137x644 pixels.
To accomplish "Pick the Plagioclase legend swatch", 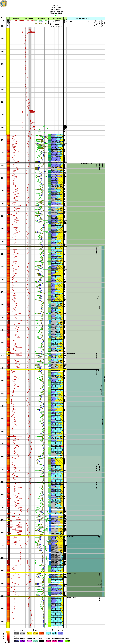I will coord(61,641).
